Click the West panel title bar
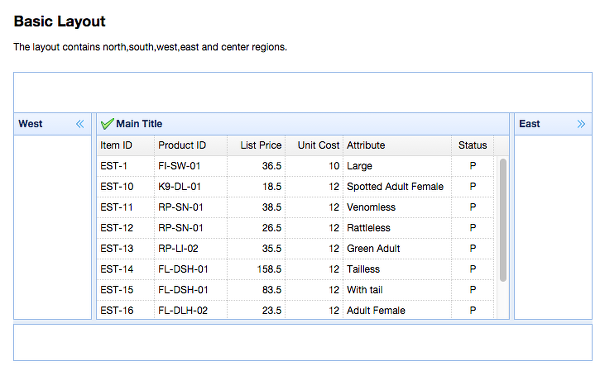Screen dimensions: 600x366 pos(52,124)
